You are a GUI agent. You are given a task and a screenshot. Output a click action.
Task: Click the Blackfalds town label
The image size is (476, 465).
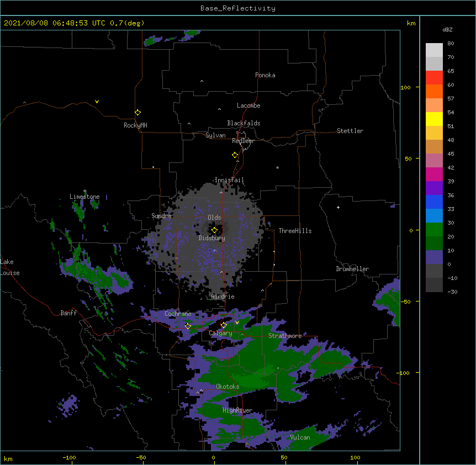click(x=244, y=123)
